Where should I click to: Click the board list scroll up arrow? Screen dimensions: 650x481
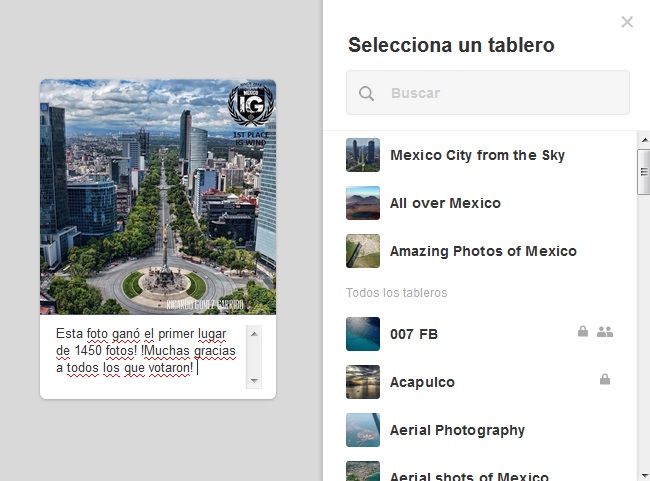[645, 140]
